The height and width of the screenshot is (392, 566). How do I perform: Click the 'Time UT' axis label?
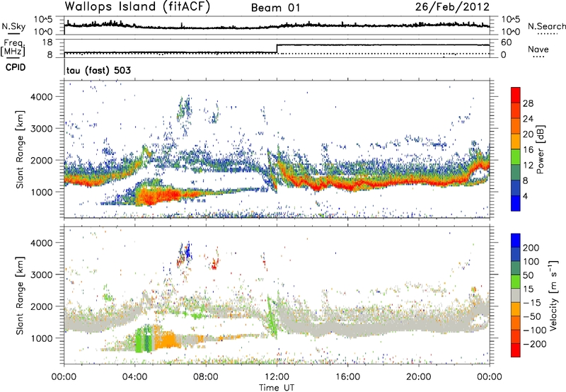[277, 387]
